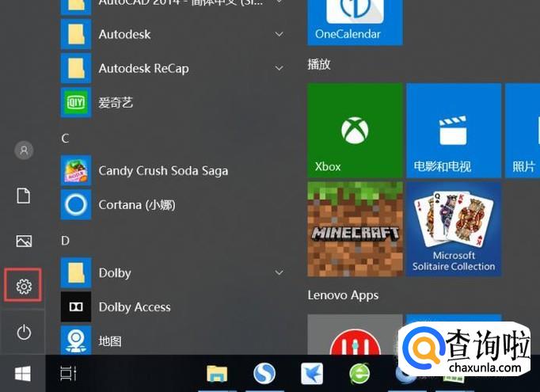Open the 电影和电视 tile
The height and width of the screenshot is (392, 540).
coord(454,130)
